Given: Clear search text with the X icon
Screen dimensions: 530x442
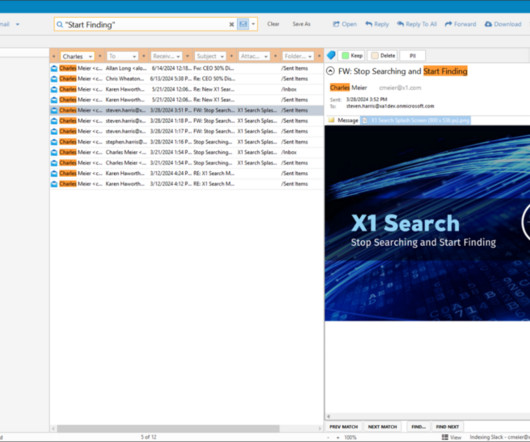Looking at the screenshot, I should pos(232,24).
